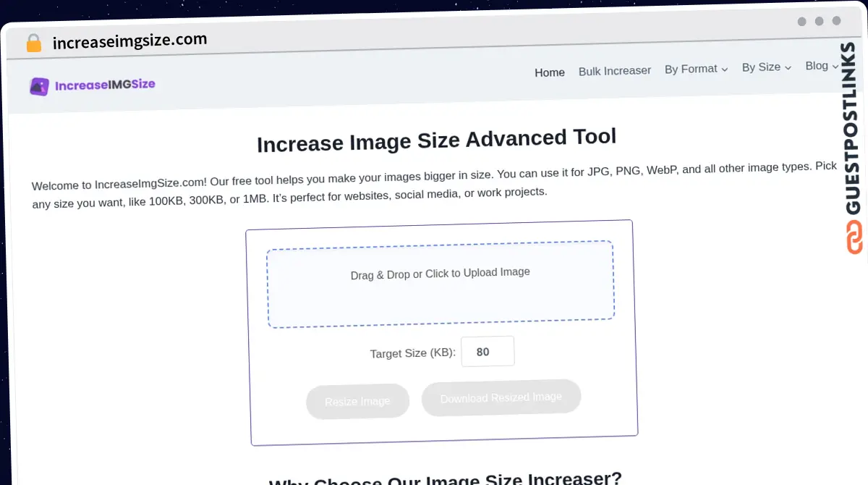Viewport: 868px width, 485px height.
Task: Click the IncreaseIMGSize logo icon
Action: coord(39,87)
